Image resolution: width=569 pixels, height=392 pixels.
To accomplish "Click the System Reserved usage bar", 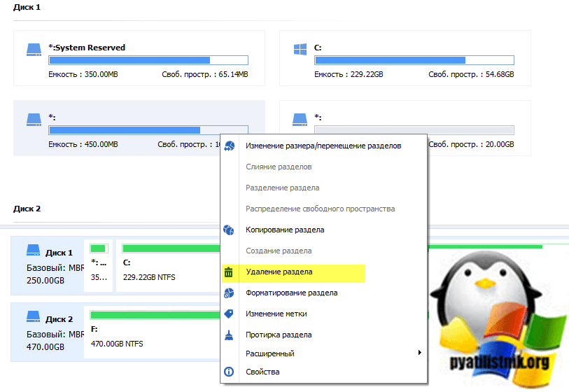I will pos(148,60).
